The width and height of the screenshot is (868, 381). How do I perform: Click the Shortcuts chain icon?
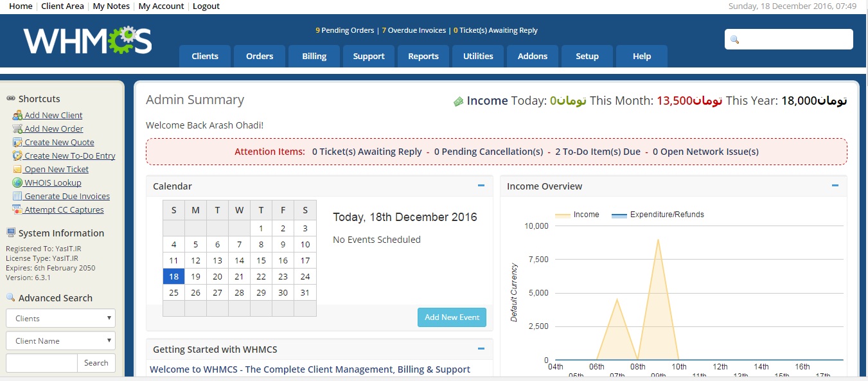pos(11,99)
